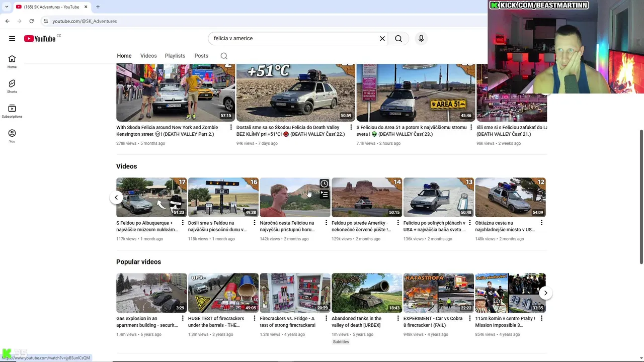644x362 pixels.
Task: Open Shorts in the left sidebar
Action: coord(12,86)
